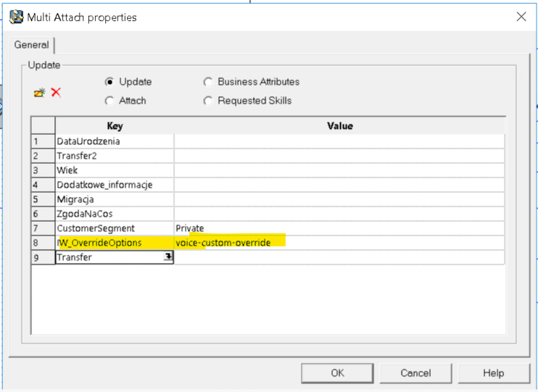Open the Transfer key dropdown arrow

[x=168, y=257]
